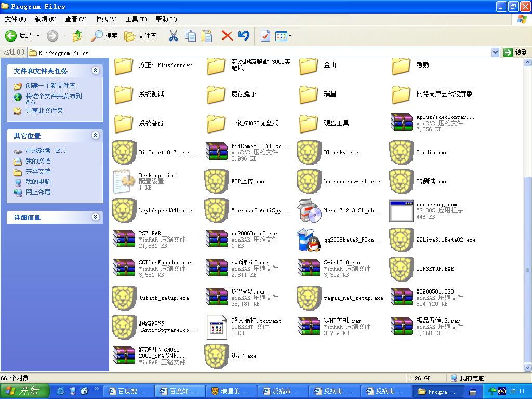Collapse the 其它位置 panel

(96, 136)
